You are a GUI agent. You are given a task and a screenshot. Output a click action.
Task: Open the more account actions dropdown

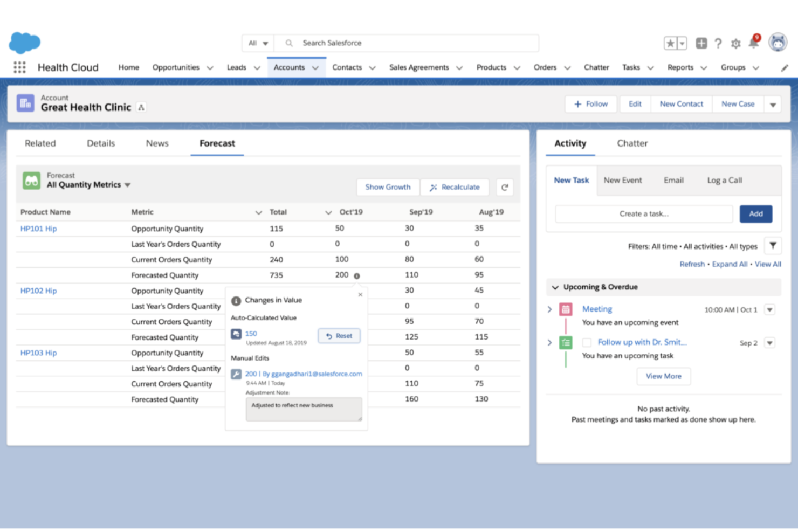pos(773,105)
